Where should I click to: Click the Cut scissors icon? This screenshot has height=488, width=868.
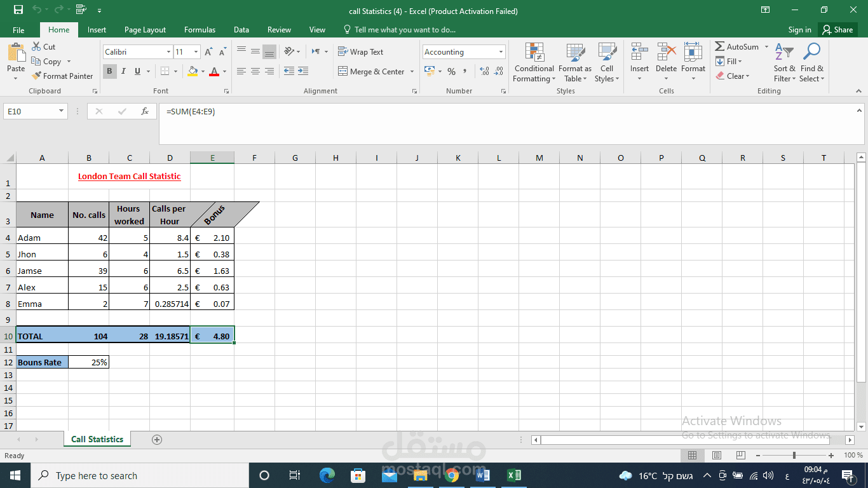point(37,46)
